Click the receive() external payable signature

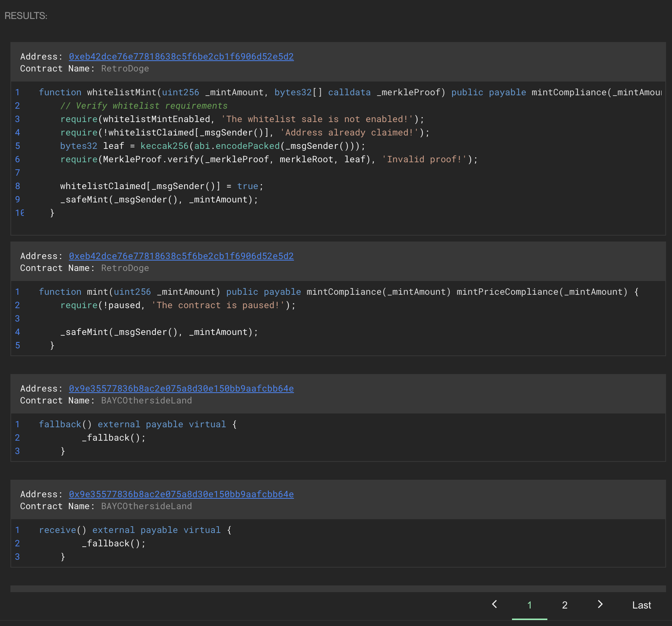coord(135,530)
